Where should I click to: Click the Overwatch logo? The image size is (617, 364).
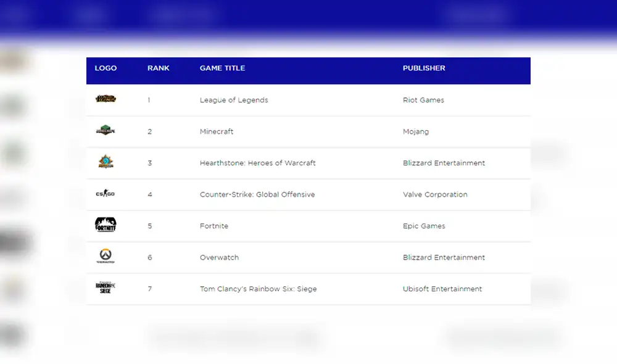[105, 257]
